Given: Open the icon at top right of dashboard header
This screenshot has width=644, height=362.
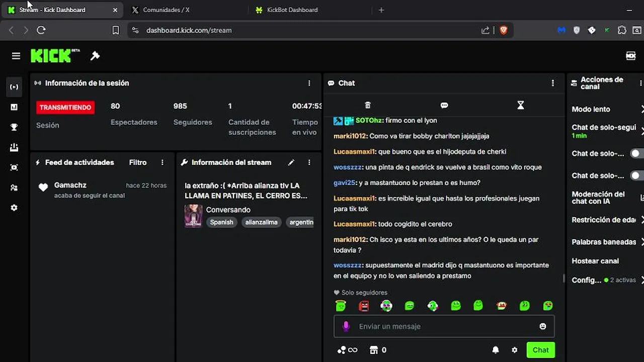Looking at the screenshot, I should (630, 56).
